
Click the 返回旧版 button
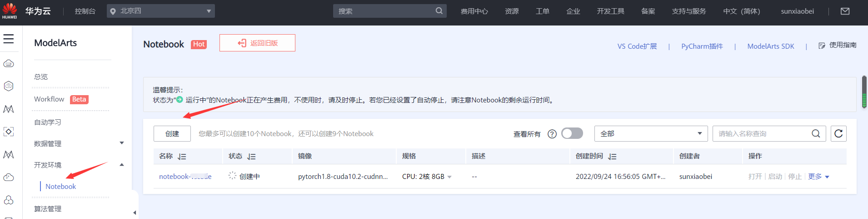coord(257,43)
